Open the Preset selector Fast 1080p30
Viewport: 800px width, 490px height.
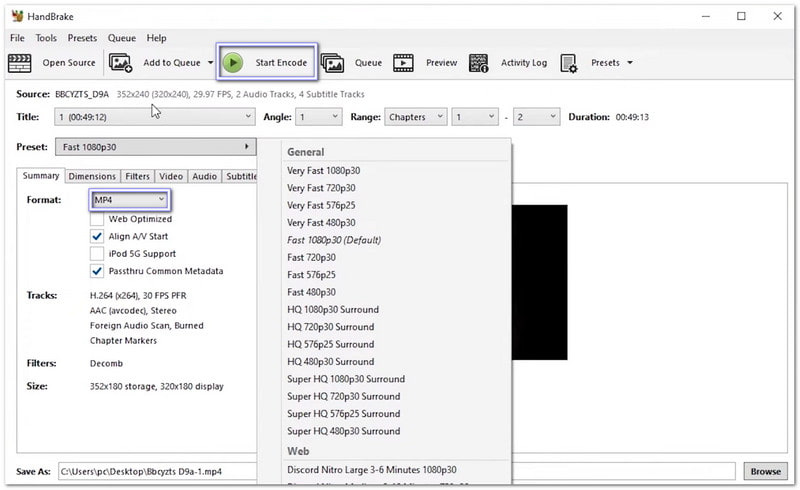coord(155,147)
